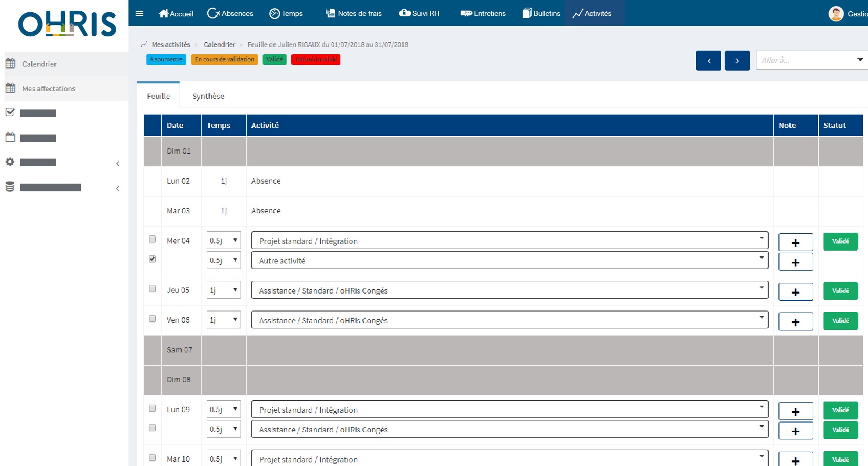Add a note for Jeu 05
Viewport: 868px width, 466px height.
point(795,292)
